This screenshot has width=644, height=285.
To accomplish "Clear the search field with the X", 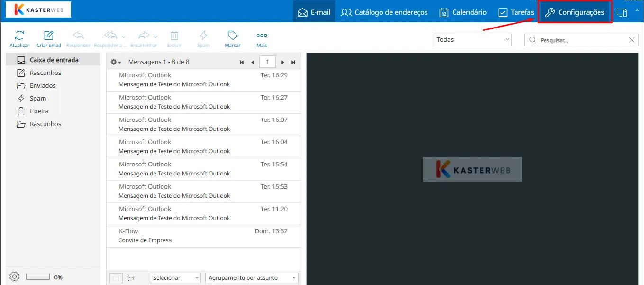I will (632, 40).
